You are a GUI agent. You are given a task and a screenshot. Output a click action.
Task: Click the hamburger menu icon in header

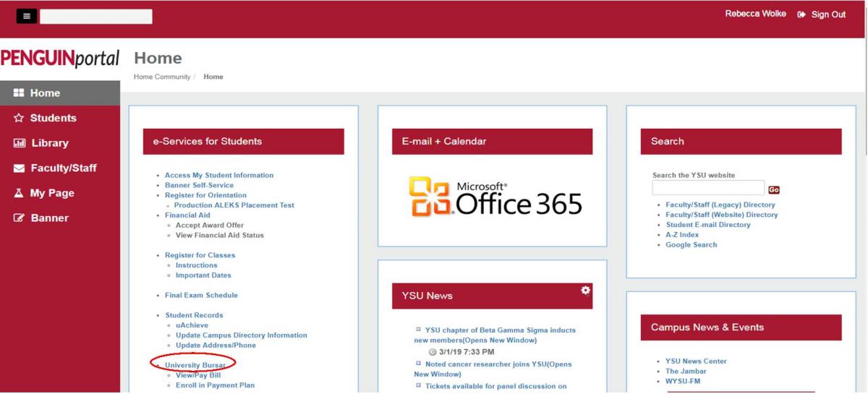pyautogui.click(x=26, y=17)
